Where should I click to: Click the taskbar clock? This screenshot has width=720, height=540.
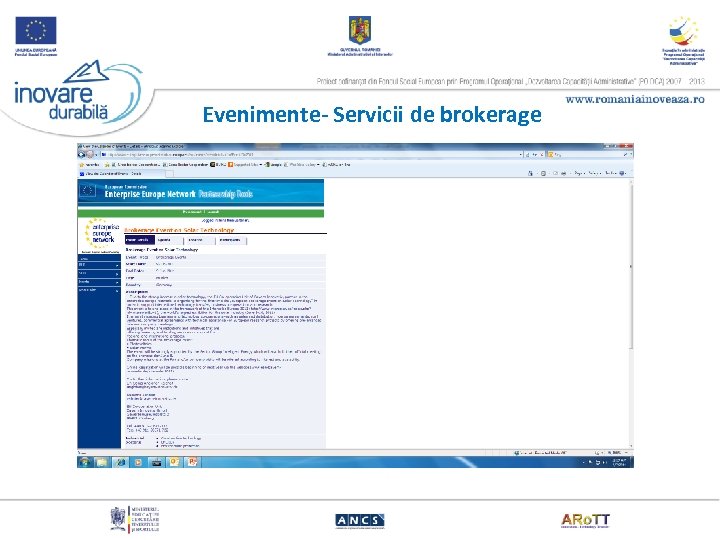coord(619,462)
